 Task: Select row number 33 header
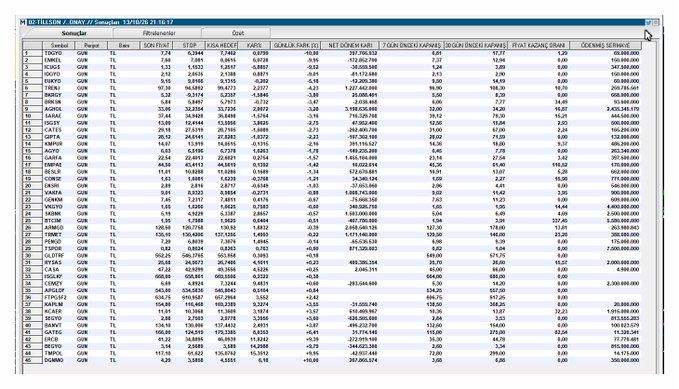click(x=32, y=276)
